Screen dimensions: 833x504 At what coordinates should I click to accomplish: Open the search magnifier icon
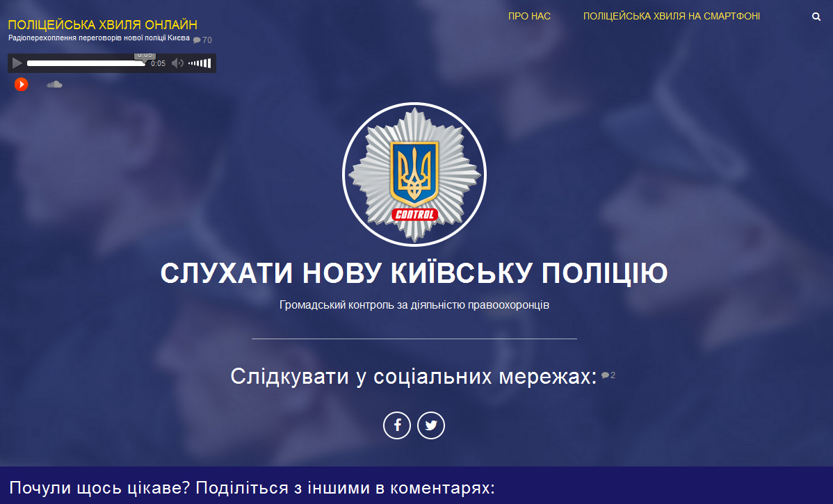816,17
